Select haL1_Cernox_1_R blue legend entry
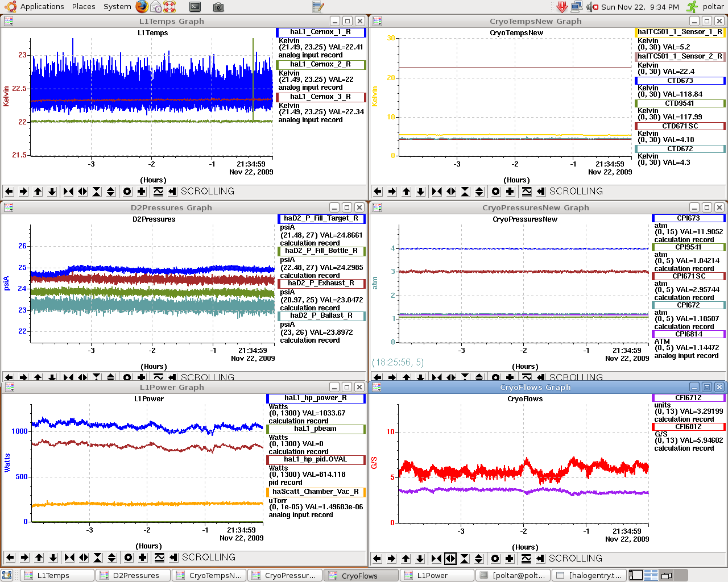728x582 pixels. tap(321, 32)
